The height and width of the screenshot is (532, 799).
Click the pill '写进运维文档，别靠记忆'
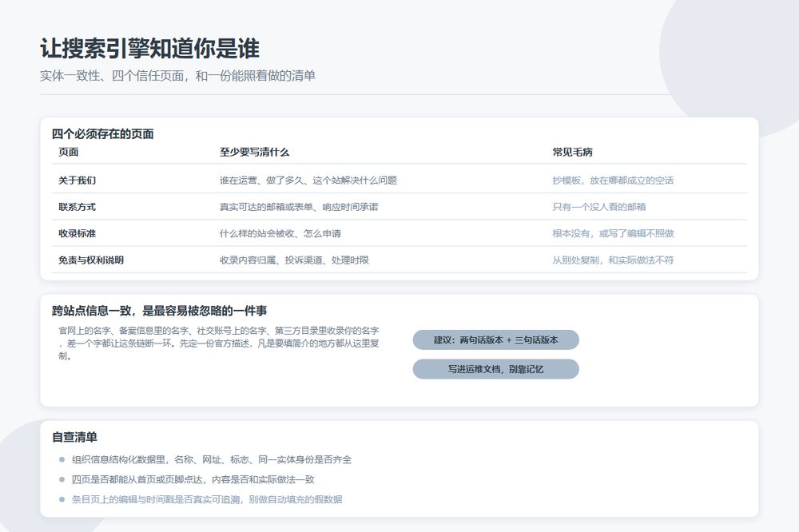pyautogui.click(x=495, y=369)
